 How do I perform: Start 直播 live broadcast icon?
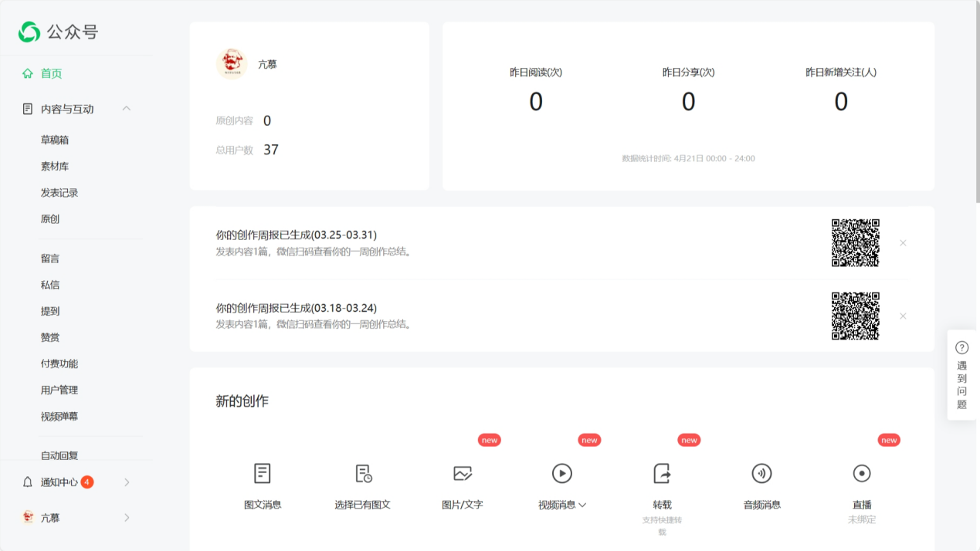[x=862, y=473]
